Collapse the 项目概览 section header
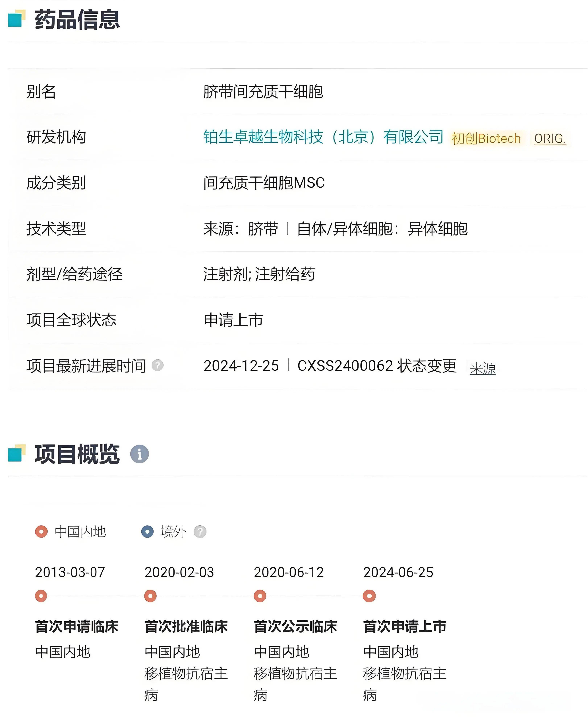The width and height of the screenshot is (588, 725). click(78, 455)
